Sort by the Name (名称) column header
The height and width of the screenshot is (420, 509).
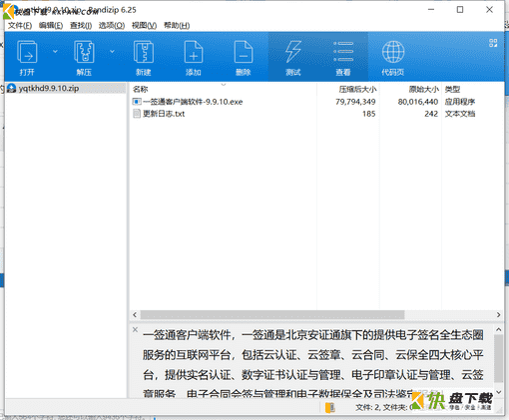(140, 89)
